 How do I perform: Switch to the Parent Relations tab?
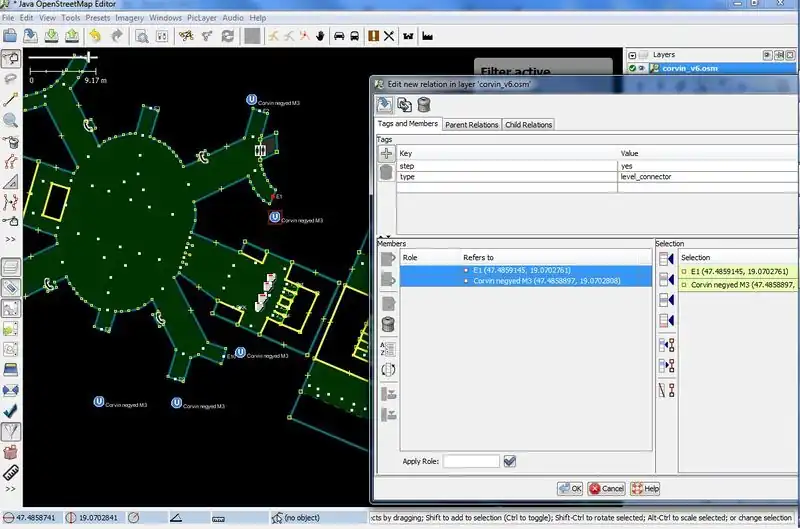(x=471, y=125)
